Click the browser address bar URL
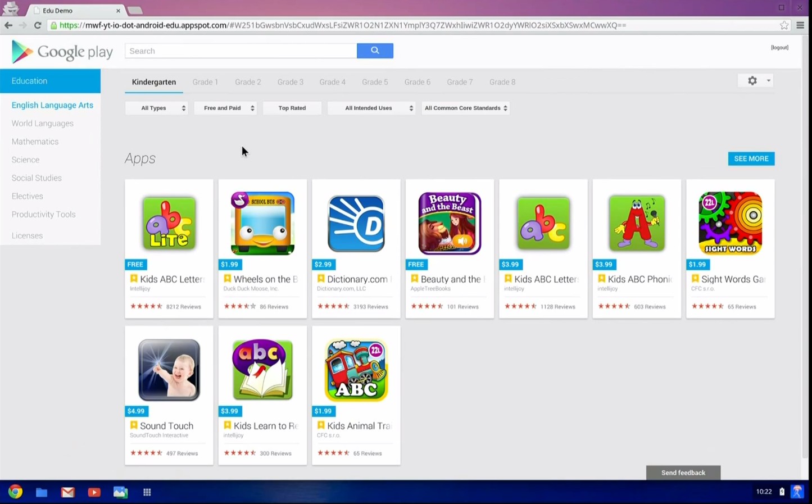 click(x=343, y=25)
